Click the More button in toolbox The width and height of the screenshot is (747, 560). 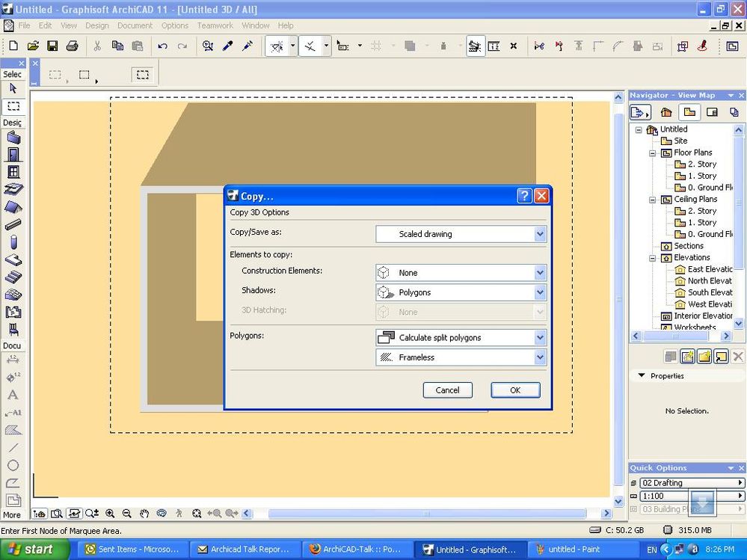point(12,514)
